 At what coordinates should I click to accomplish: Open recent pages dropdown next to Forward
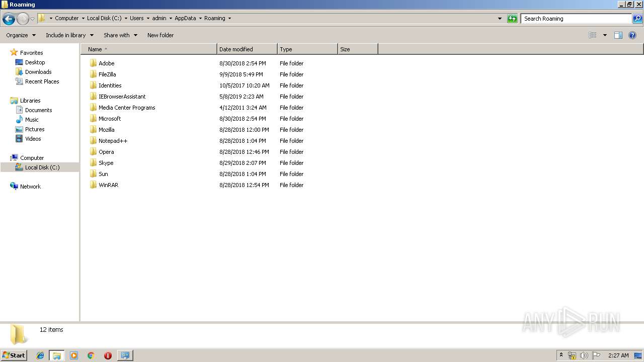pos(32,19)
